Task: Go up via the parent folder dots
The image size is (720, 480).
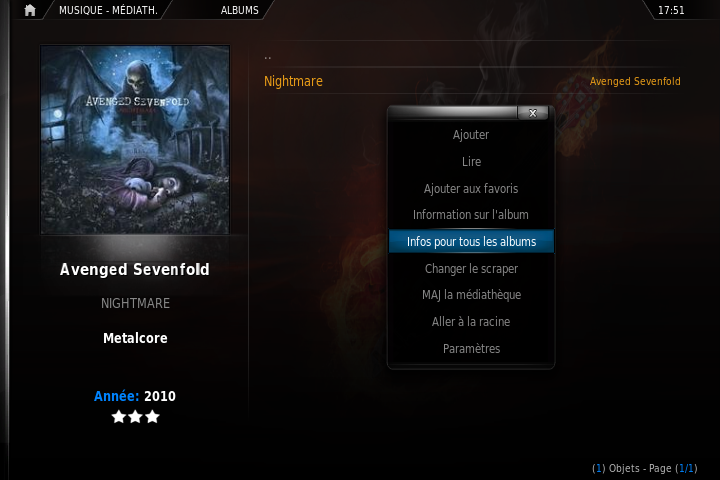Action: pos(268,58)
